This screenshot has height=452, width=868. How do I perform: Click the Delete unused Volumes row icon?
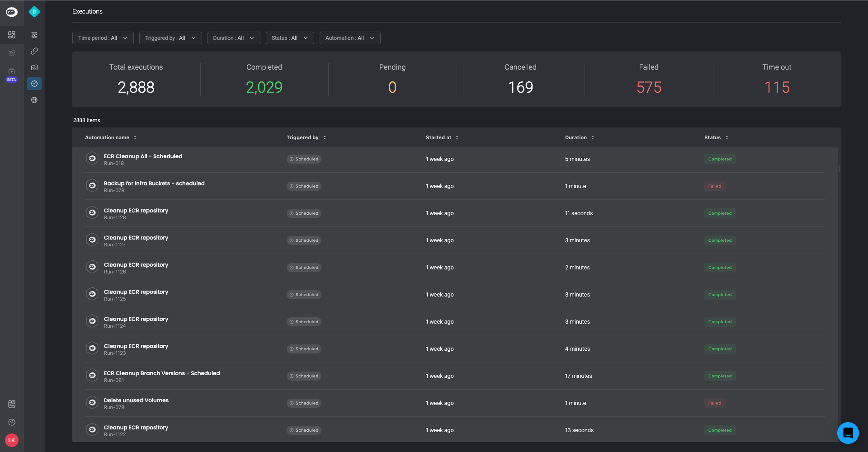coord(92,403)
